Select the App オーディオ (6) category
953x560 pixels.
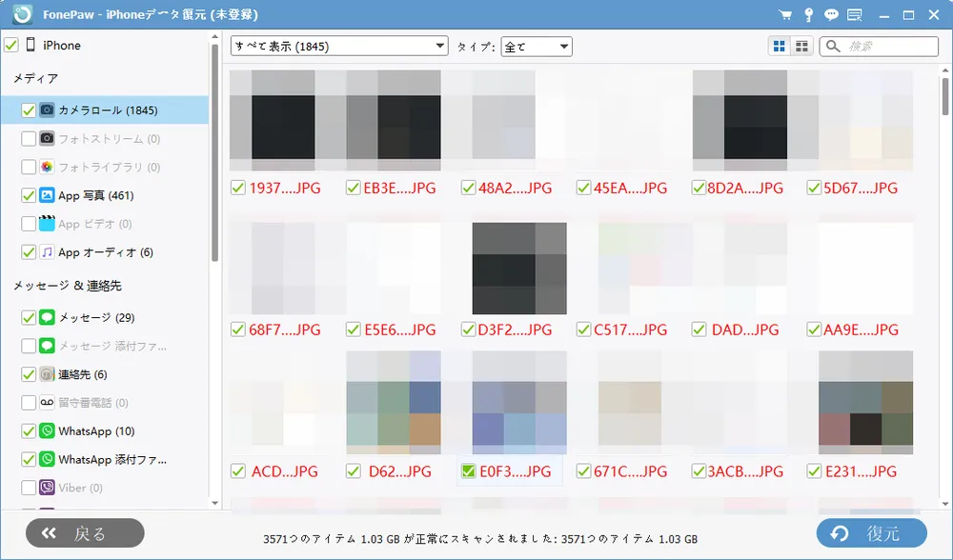tap(106, 252)
